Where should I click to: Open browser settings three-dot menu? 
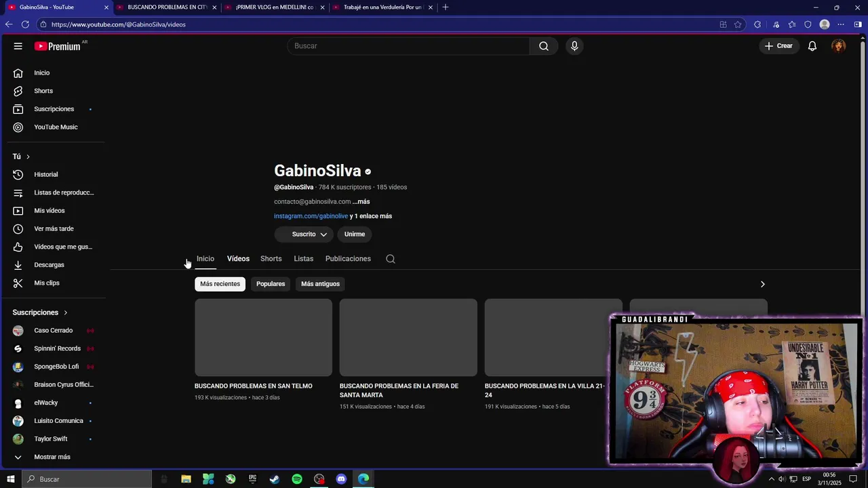tap(841, 24)
